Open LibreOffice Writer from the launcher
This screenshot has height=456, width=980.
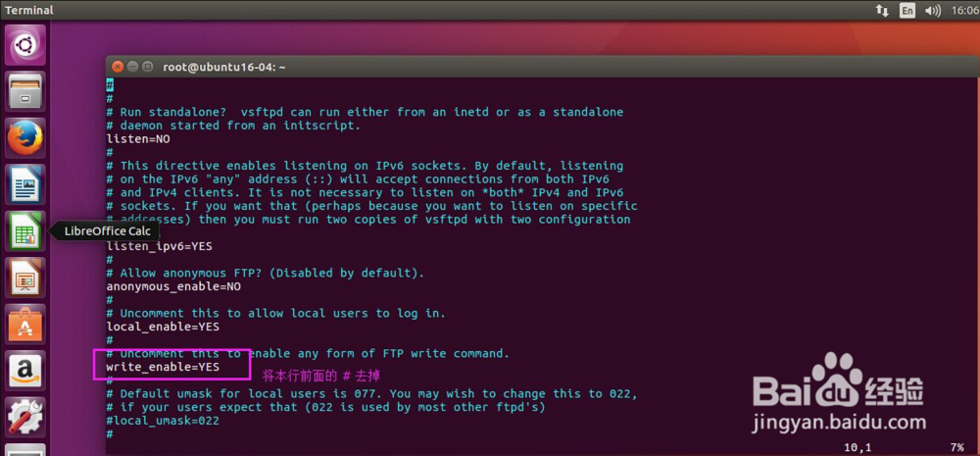tap(24, 184)
